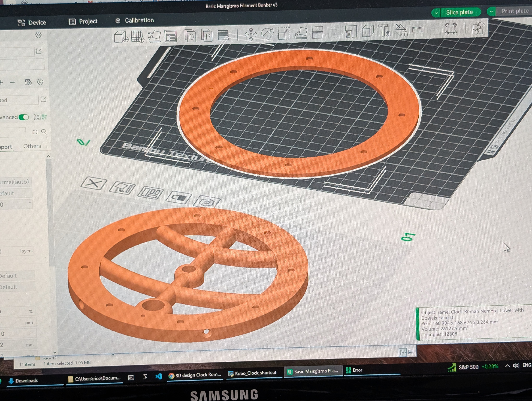The height and width of the screenshot is (401, 532).
Task: Open printer settings gear at panel top
Action: pyautogui.click(x=38, y=35)
